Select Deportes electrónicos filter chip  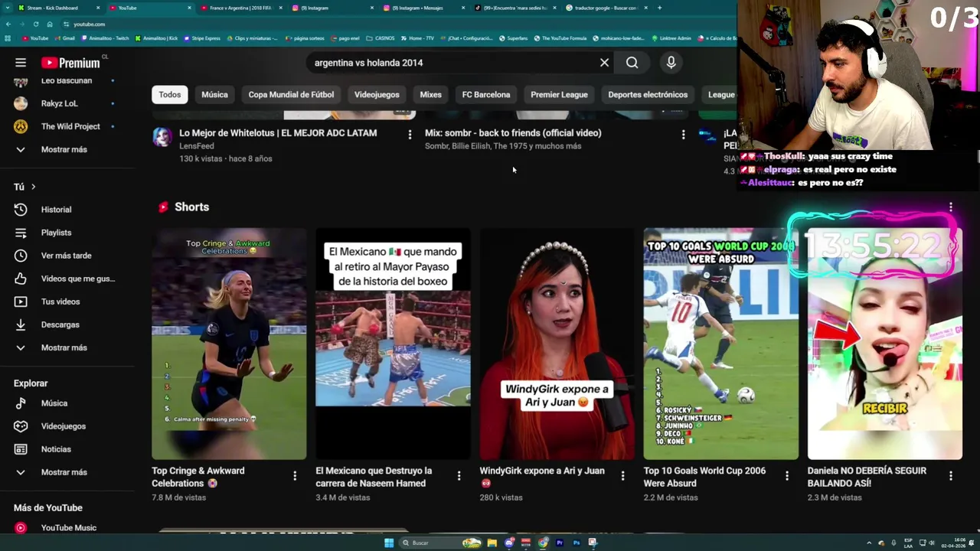(x=648, y=95)
